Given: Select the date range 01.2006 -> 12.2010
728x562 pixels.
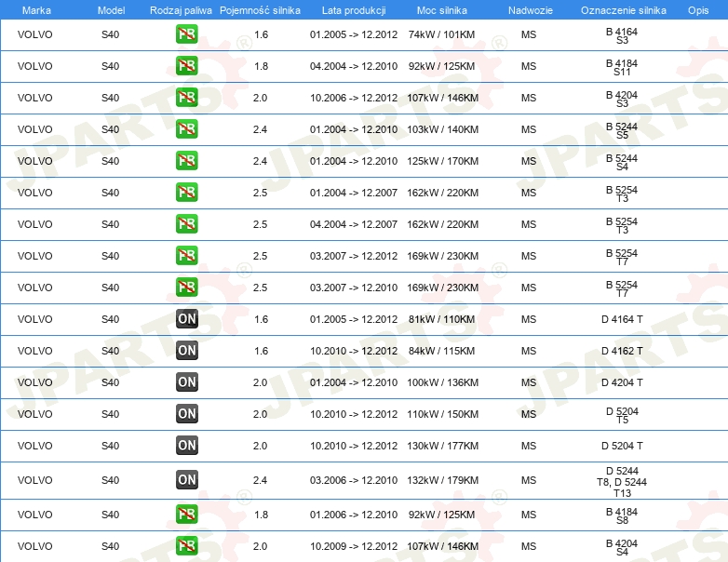Looking at the screenshot, I should tap(354, 515).
